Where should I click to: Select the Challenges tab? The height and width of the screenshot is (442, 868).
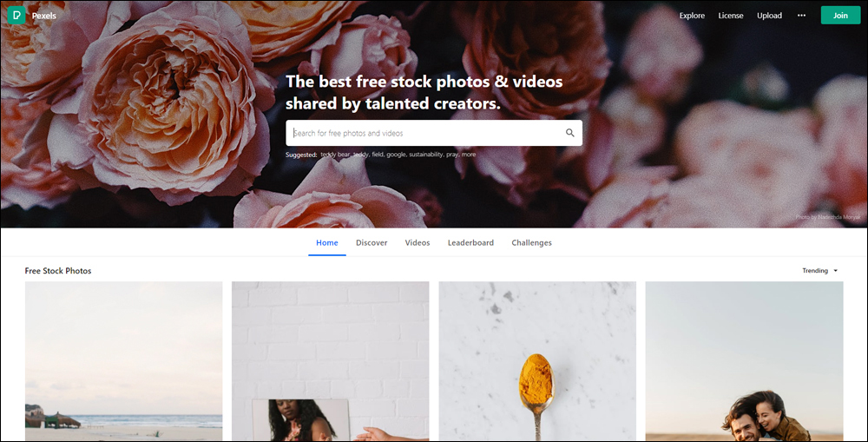(x=531, y=242)
